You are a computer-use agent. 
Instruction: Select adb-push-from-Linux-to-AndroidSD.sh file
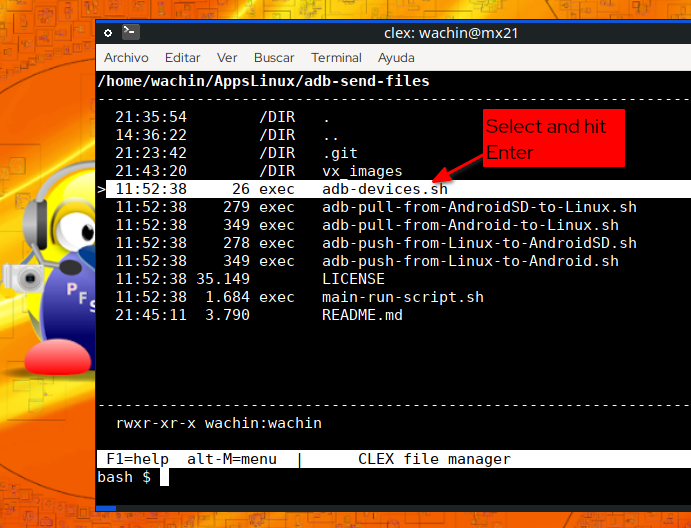click(394, 243)
